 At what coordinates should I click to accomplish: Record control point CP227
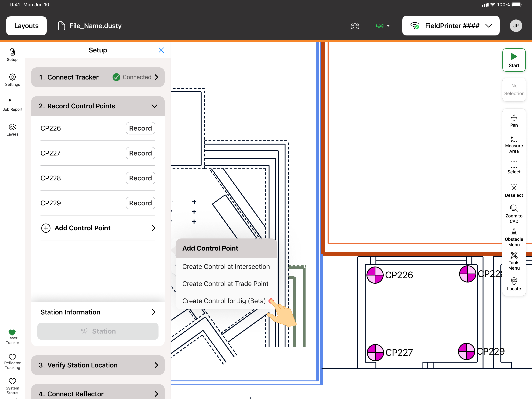point(140,153)
